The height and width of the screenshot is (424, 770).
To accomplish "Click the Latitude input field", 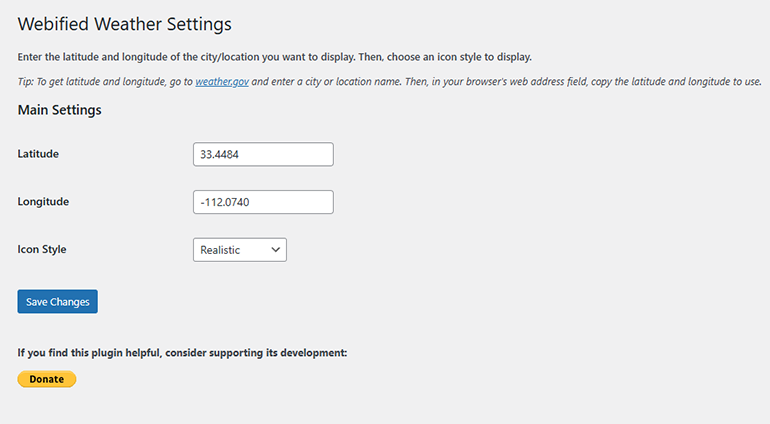I will [x=263, y=154].
